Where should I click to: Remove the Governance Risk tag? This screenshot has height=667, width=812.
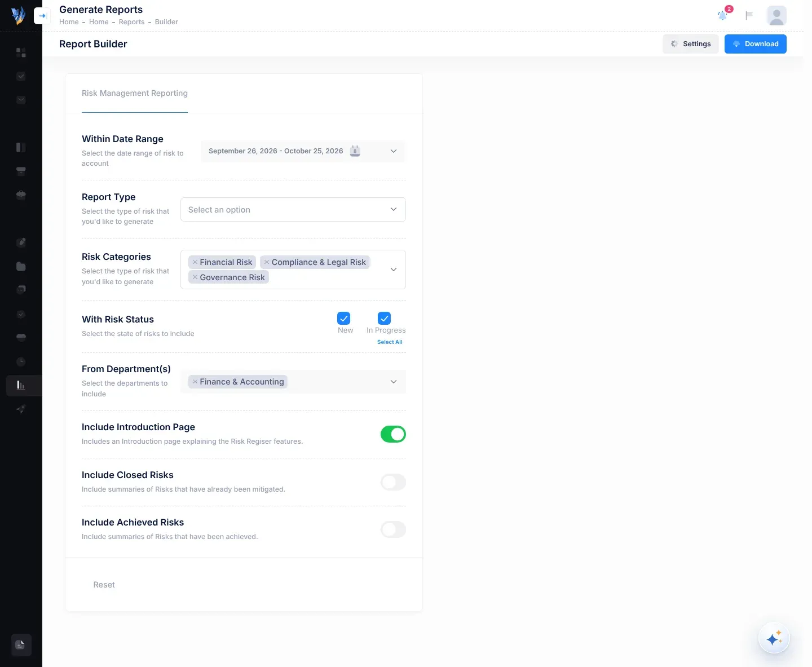point(195,277)
